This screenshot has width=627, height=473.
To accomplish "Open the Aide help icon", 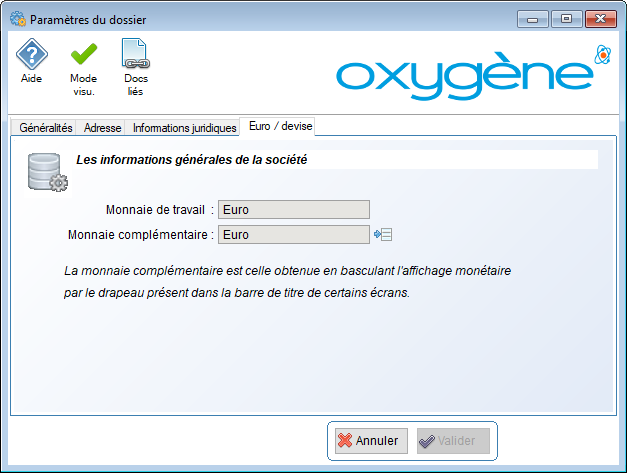I will pos(32,54).
